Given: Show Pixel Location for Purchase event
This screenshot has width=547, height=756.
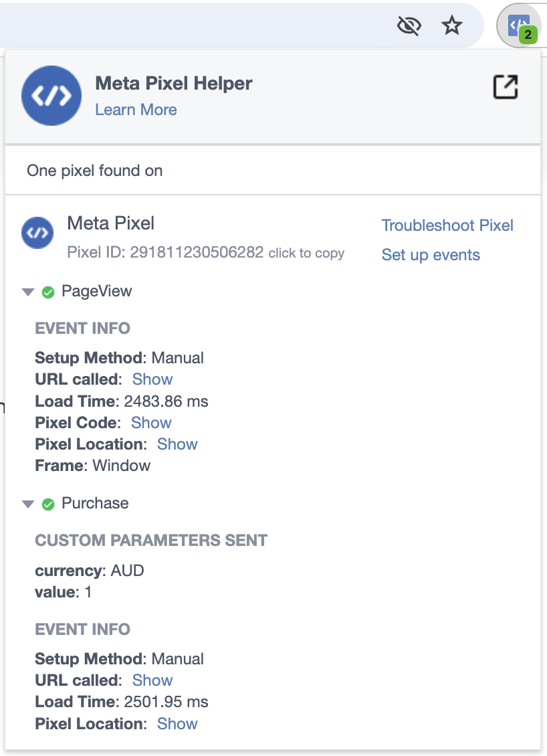Looking at the screenshot, I should [x=177, y=724].
